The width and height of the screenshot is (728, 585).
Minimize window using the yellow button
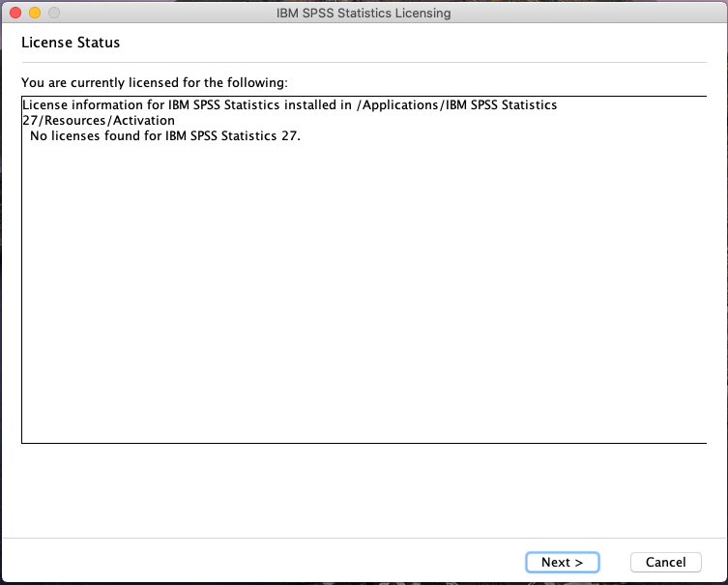[35, 14]
